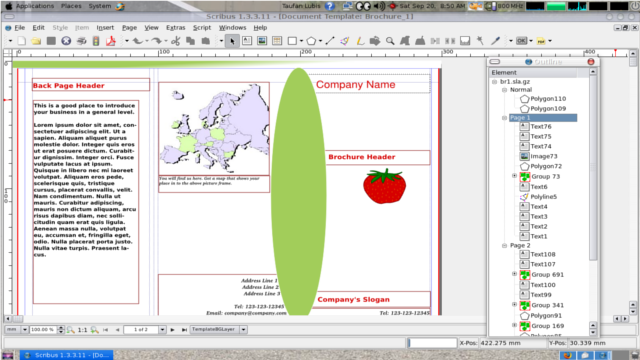This screenshot has width=640, height=360.
Task: Select the Insert Image Frame tool
Action: [x=262, y=41]
